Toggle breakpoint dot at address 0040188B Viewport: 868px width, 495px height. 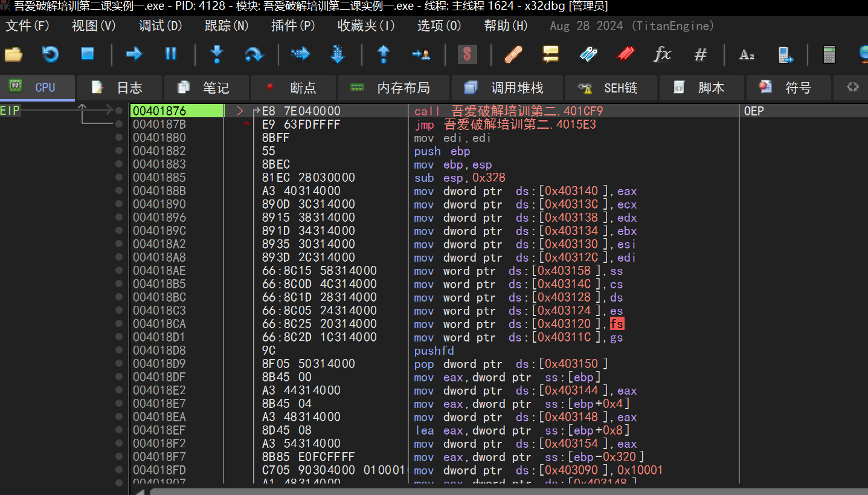click(x=119, y=191)
